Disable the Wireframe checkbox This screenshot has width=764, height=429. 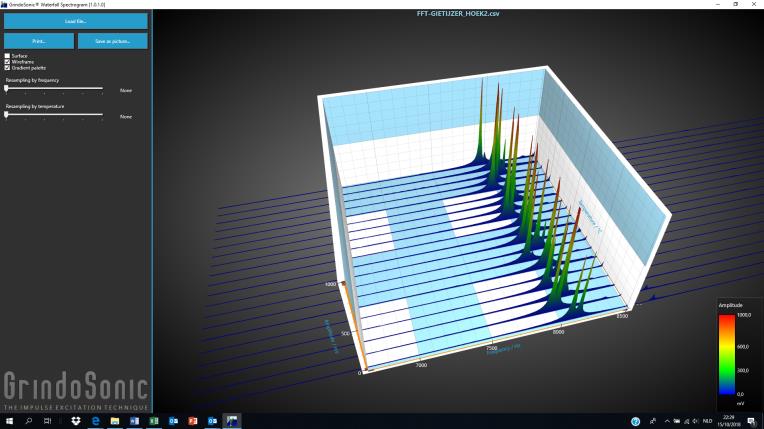point(7,61)
